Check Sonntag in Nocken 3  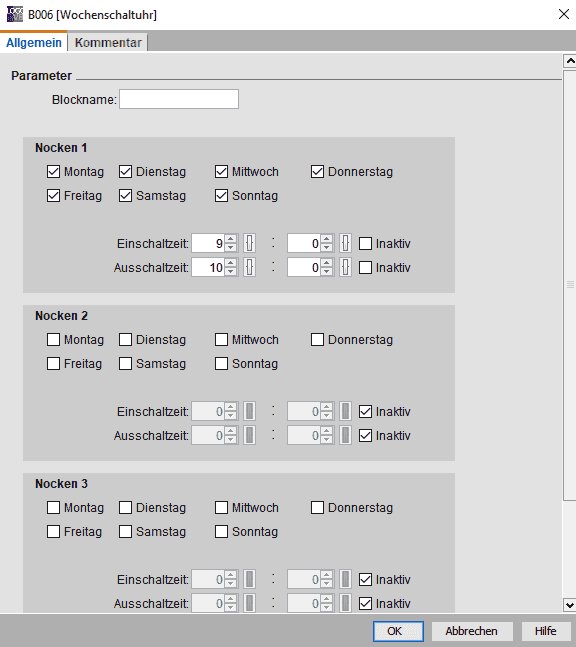[x=221, y=531]
